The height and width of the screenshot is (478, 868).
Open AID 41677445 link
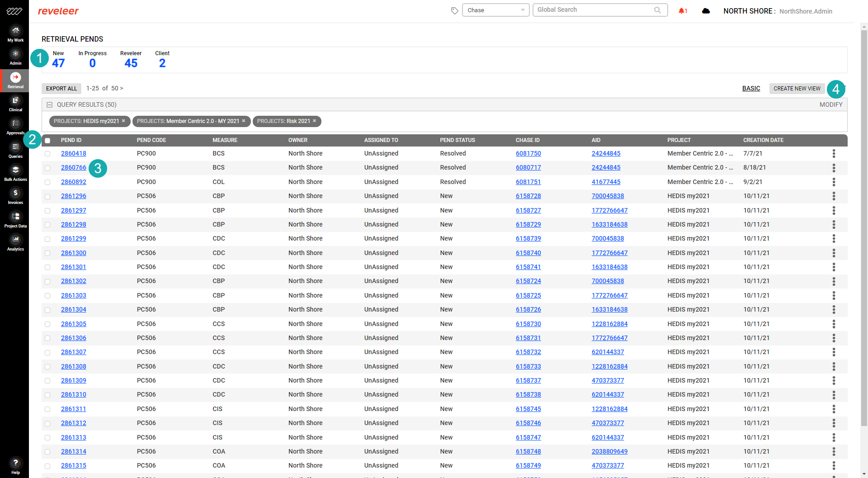click(x=606, y=182)
